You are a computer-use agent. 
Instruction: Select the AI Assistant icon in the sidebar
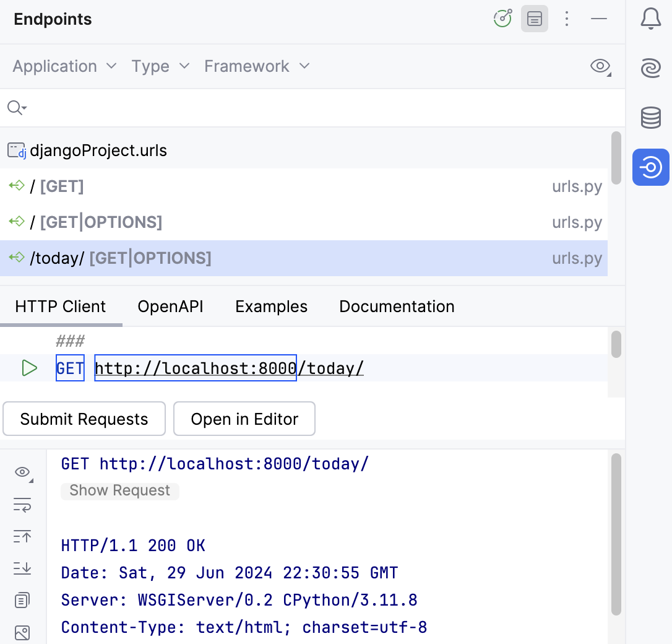[650, 68]
